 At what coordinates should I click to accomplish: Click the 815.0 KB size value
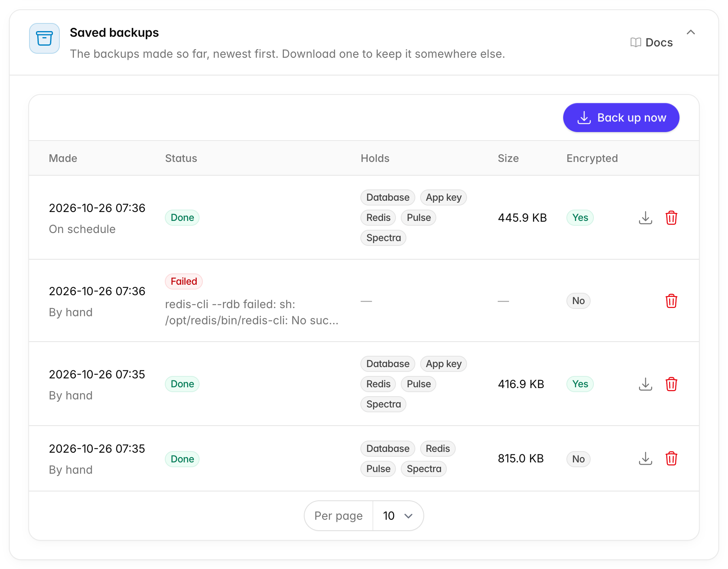[x=521, y=458]
